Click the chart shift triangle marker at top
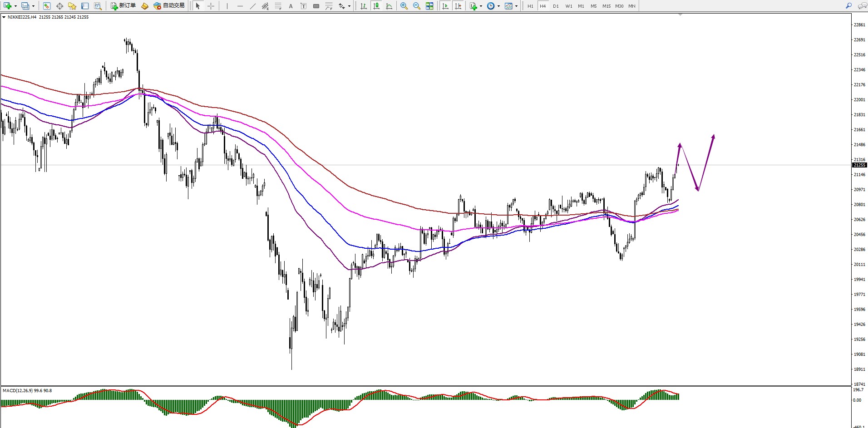This screenshot has height=428, width=868. click(680, 15)
